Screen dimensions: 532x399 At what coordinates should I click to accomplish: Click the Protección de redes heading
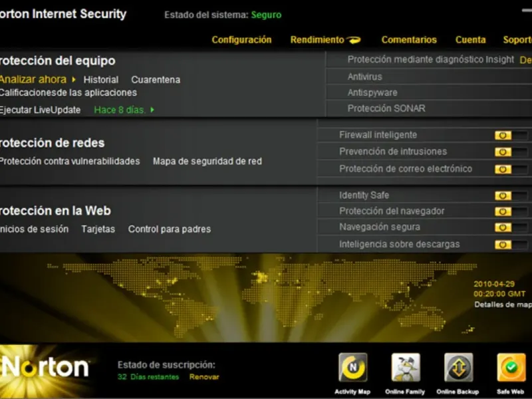53,143
